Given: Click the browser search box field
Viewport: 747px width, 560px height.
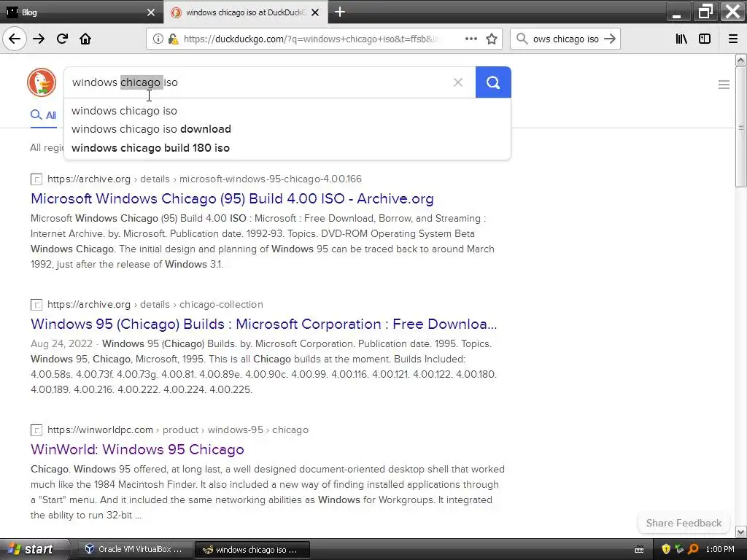Looking at the screenshot, I should coord(565,39).
